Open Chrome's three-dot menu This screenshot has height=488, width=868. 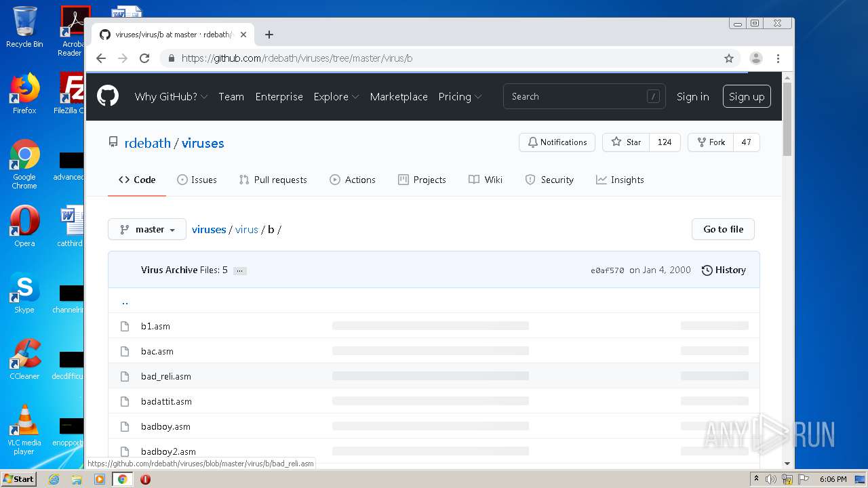pos(778,58)
